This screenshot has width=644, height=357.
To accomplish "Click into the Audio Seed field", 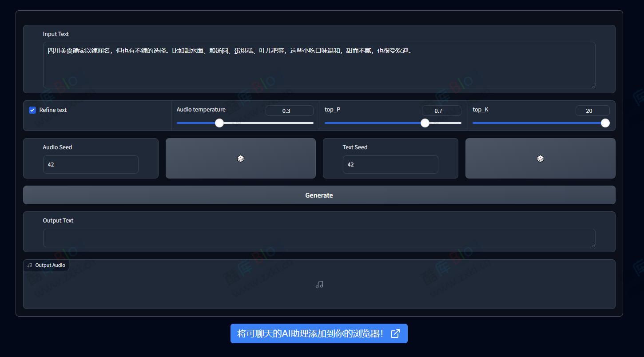I will click(x=91, y=164).
